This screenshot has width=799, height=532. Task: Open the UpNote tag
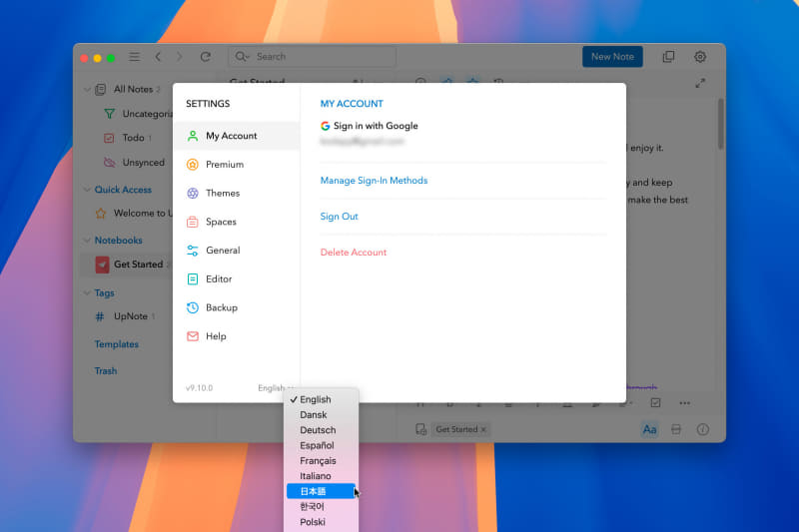pos(131,316)
